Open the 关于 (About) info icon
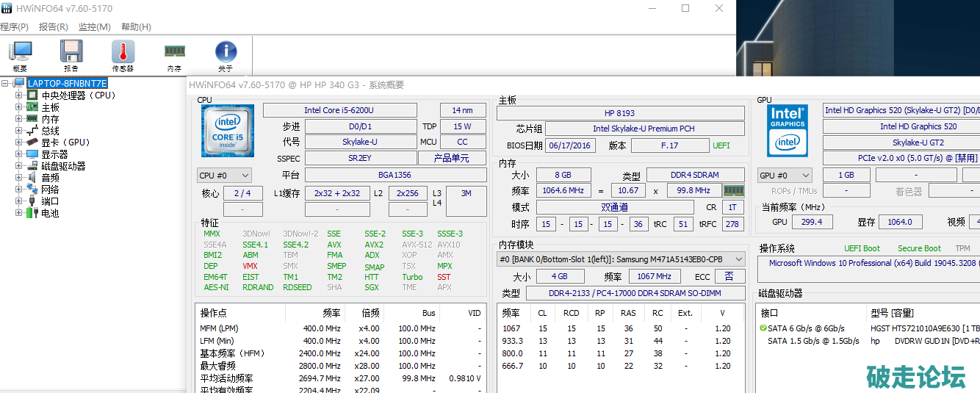This screenshot has height=393, width=980. point(226,55)
